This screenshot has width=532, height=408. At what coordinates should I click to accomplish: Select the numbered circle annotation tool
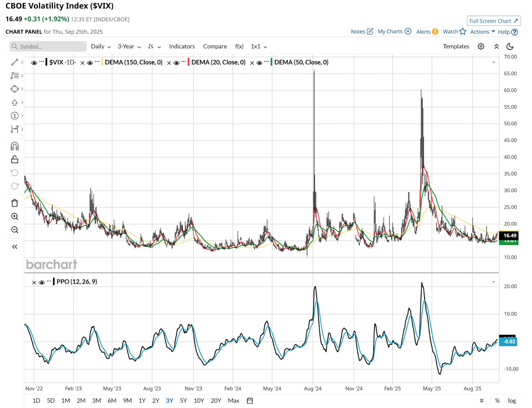coord(15,116)
